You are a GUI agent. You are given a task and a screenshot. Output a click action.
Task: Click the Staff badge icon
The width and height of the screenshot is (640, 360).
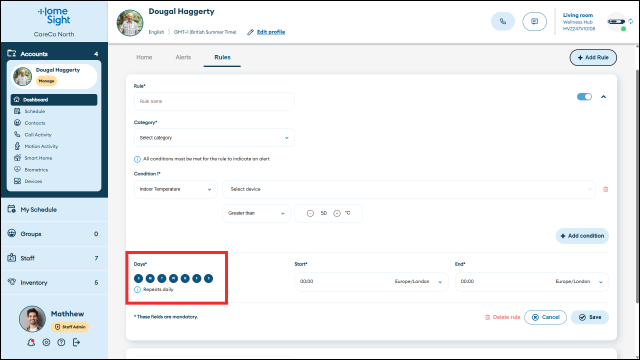(x=11, y=258)
